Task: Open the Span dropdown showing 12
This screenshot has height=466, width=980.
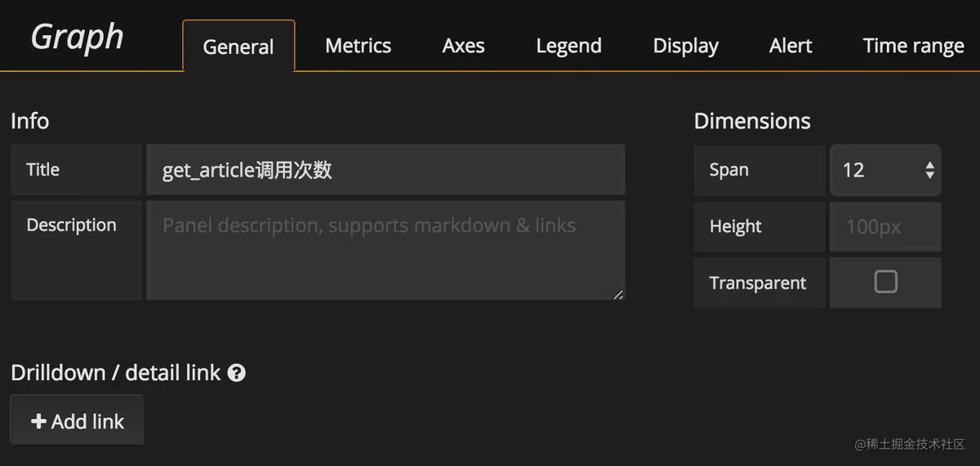Action: [885, 170]
